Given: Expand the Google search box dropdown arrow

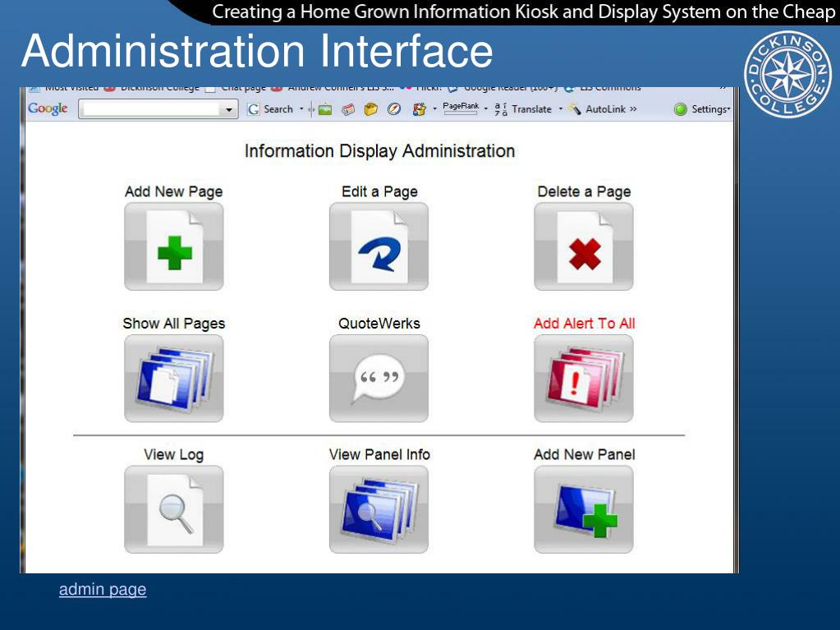Looking at the screenshot, I should point(229,110).
